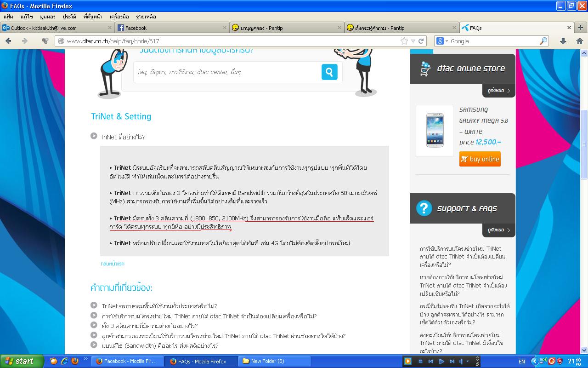Click the 'กลับหน้าแรก' link

pos(113,264)
